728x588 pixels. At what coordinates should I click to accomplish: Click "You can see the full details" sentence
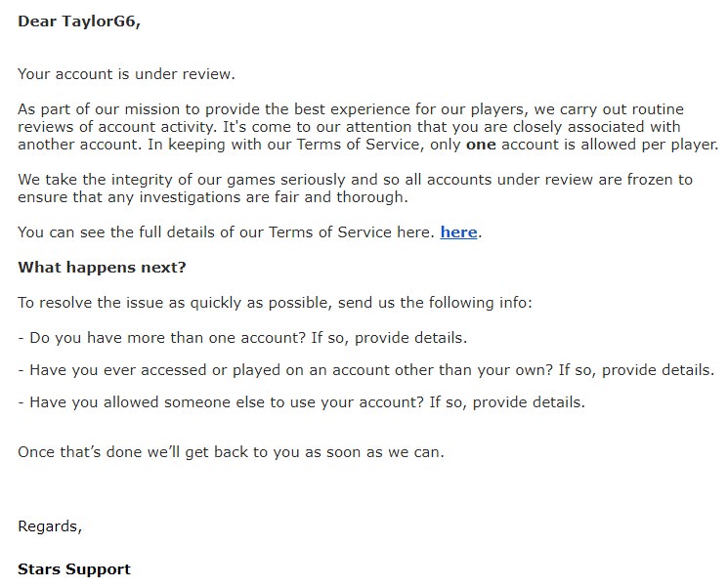tap(250, 231)
